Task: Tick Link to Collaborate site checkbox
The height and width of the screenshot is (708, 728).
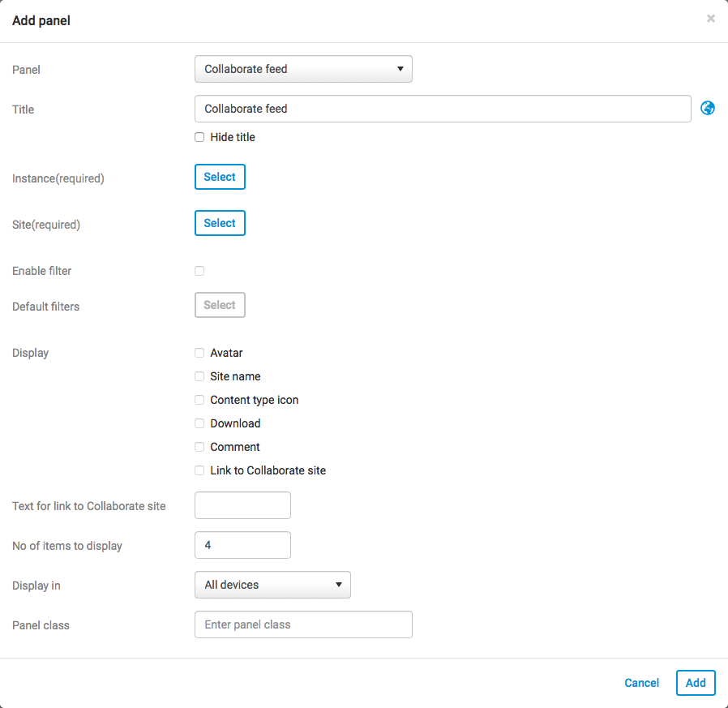Action: pyautogui.click(x=199, y=470)
